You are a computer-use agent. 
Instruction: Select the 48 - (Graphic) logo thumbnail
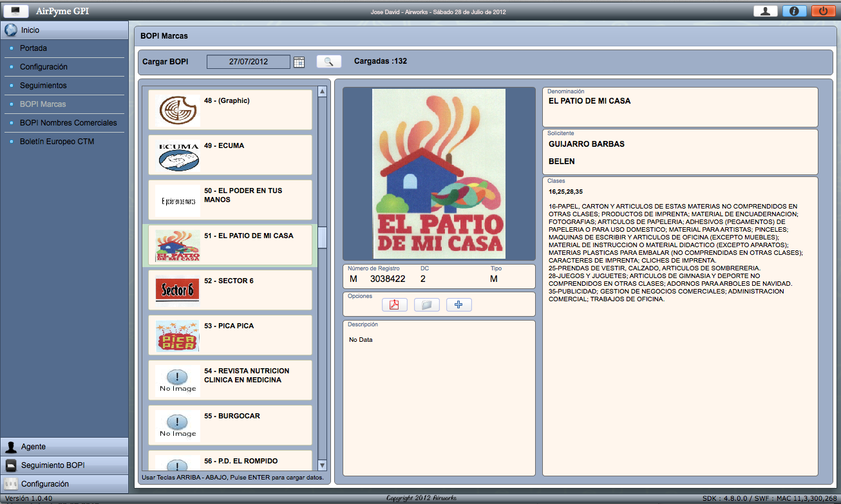tap(178, 110)
